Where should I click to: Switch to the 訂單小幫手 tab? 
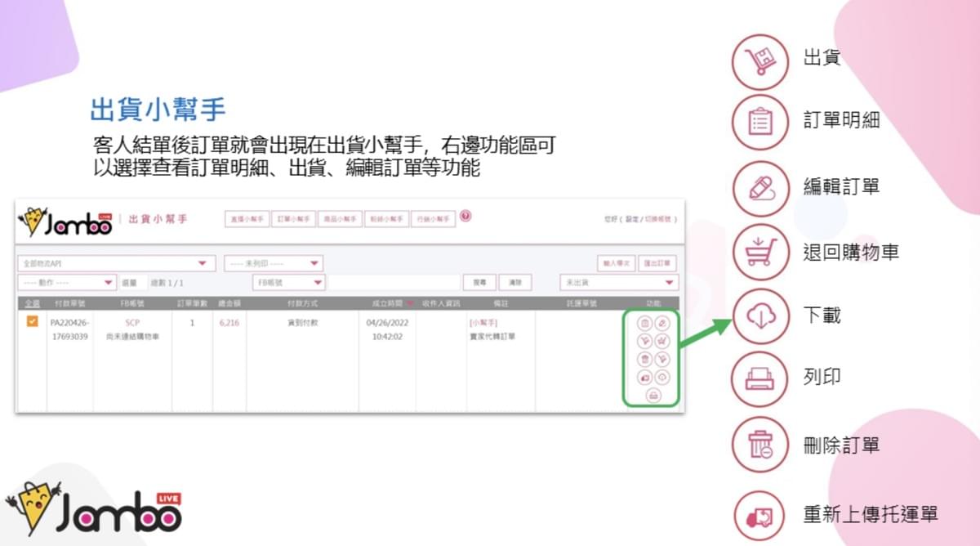pyautogui.click(x=292, y=219)
